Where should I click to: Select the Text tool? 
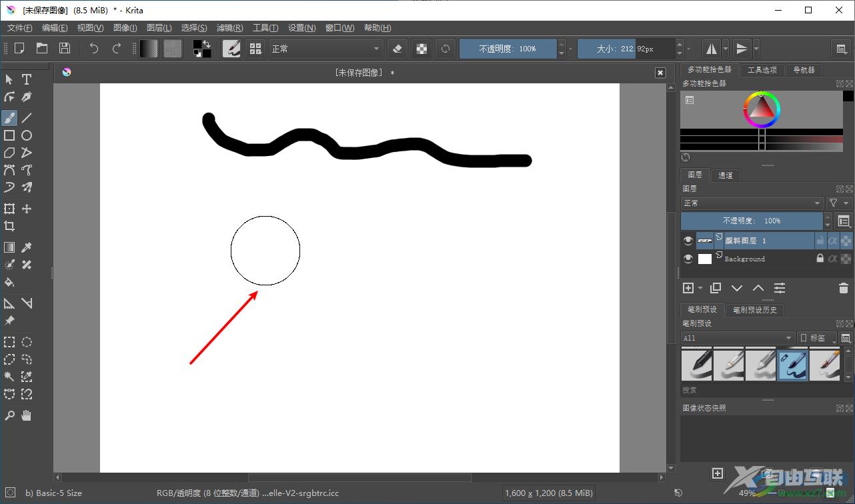point(27,79)
